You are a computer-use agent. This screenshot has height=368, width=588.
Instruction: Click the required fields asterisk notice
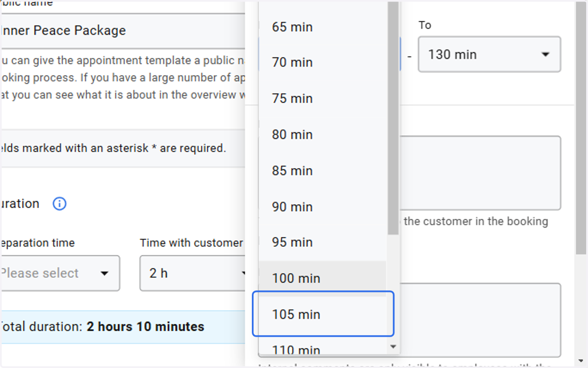click(x=113, y=148)
